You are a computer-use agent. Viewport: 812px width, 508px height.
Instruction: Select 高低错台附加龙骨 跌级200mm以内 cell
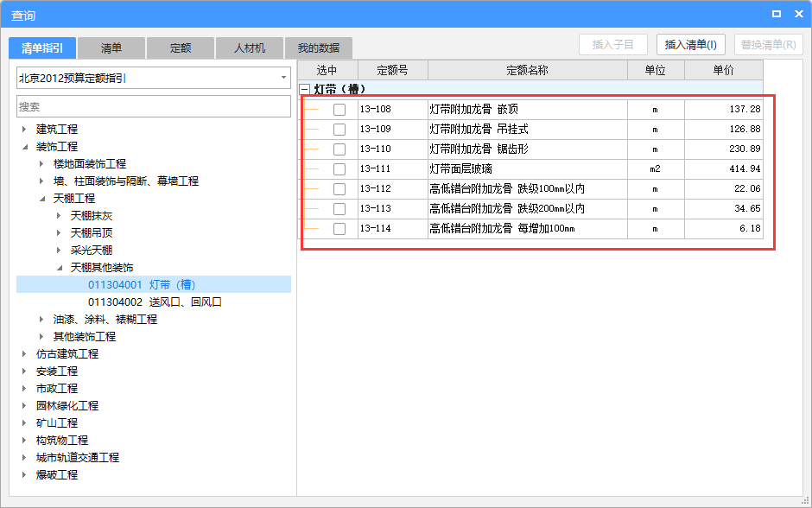pos(528,209)
